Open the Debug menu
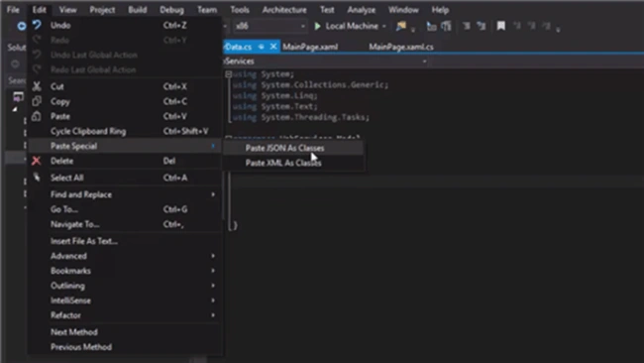 [x=171, y=10]
